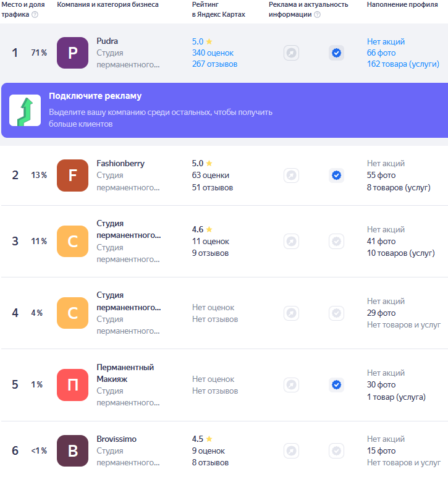Viewport: 448px width, 482px height.
Task: Click the blue verified badge in Pudra row
Action: [x=336, y=53]
